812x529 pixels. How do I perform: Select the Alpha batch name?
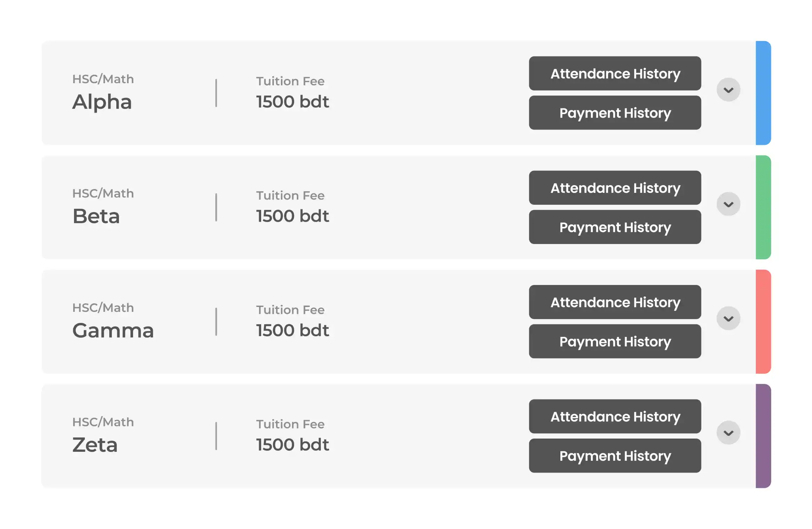pyautogui.click(x=102, y=102)
